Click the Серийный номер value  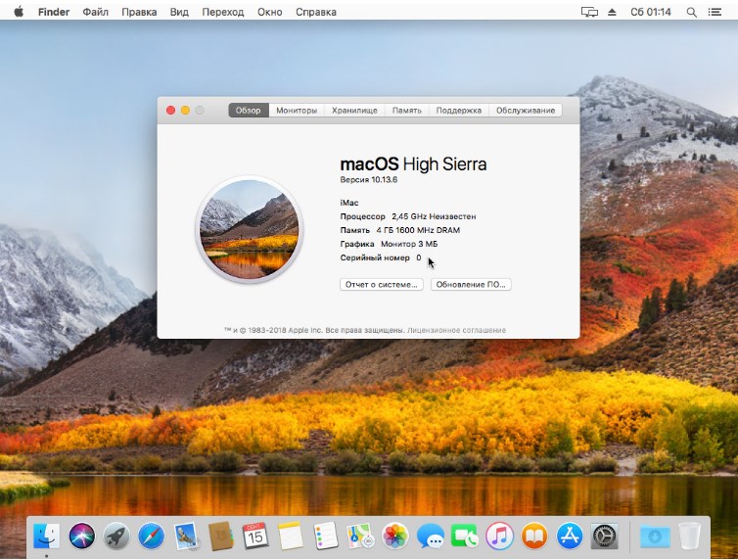pos(419,257)
